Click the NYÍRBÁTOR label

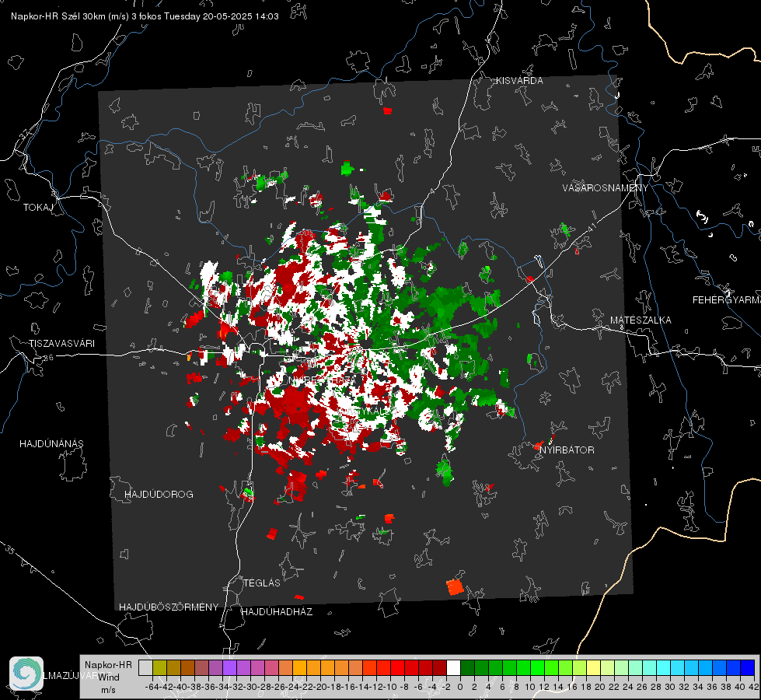(x=567, y=450)
